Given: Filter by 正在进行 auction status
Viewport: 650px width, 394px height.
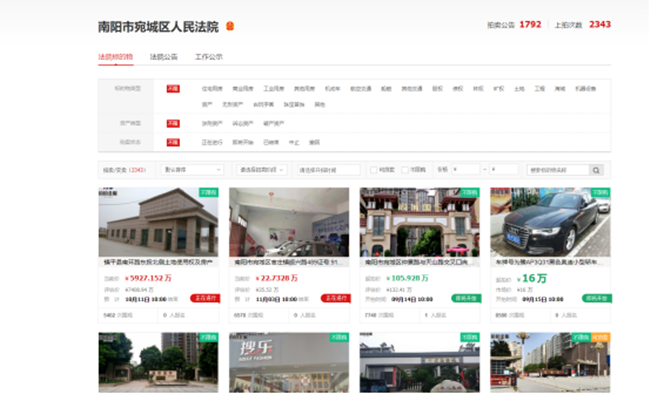Looking at the screenshot, I should [212, 142].
